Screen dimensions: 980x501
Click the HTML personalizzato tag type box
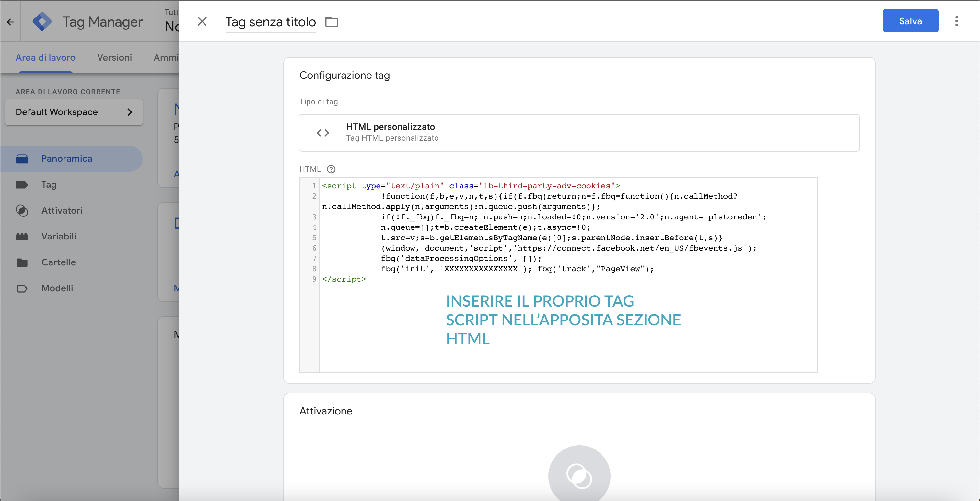(579, 133)
